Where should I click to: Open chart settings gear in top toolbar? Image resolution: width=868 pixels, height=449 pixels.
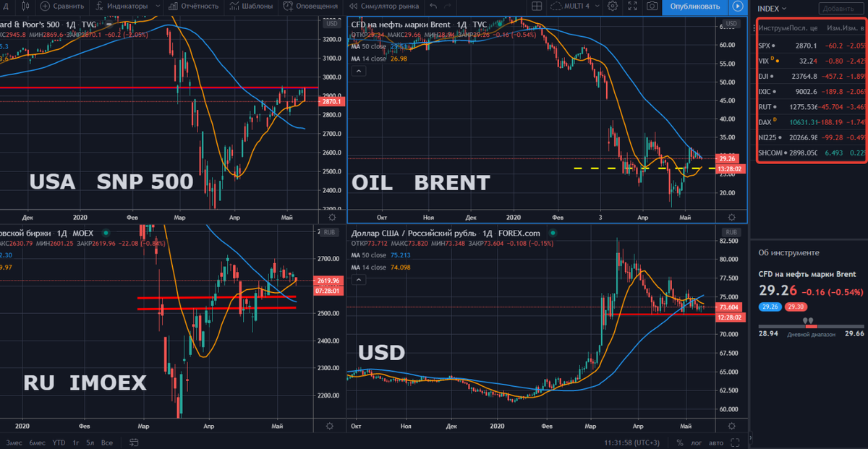pyautogui.click(x=613, y=7)
